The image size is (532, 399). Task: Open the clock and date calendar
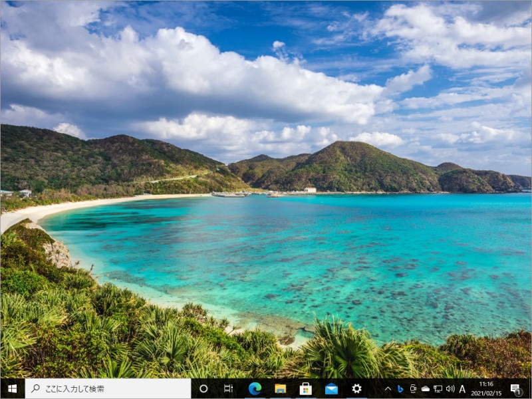(486, 388)
